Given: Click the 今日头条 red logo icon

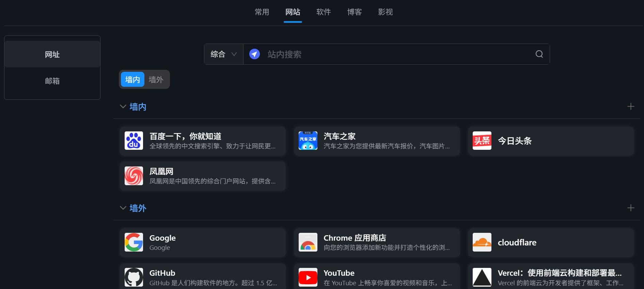Looking at the screenshot, I should point(482,141).
